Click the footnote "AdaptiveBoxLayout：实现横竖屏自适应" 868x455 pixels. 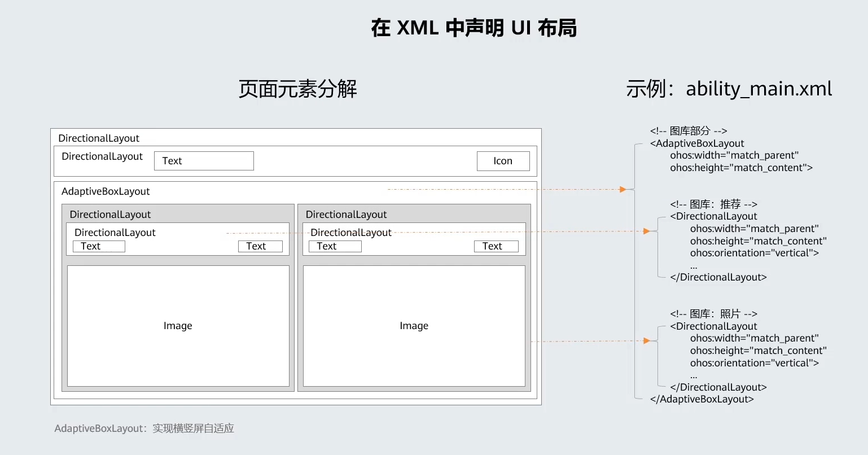pos(144,428)
